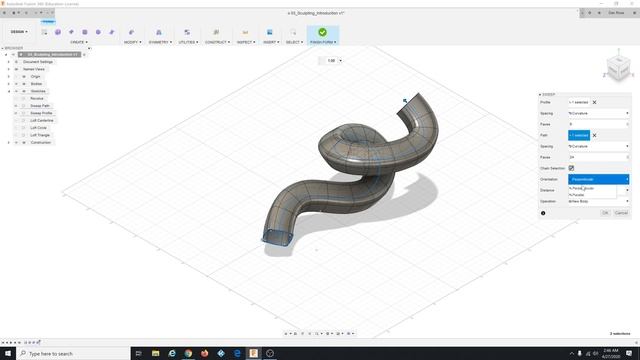Screen dimensions: 640x360
Task: Click the Measure icon above INSPECT
Action: [245, 32]
